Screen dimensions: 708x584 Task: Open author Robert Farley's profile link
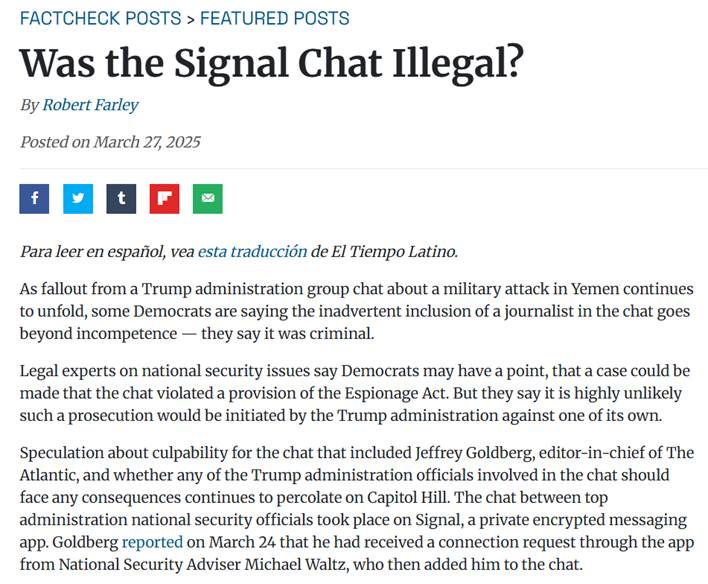point(90,105)
